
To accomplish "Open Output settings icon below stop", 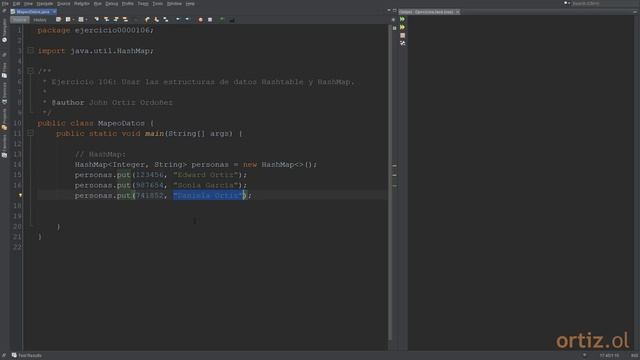I will [402, 43].
